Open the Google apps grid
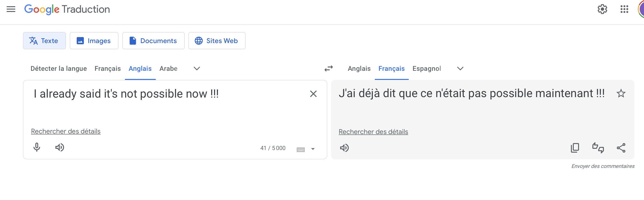The height and width of the screenshot is (200, 644). coord(624,9)
